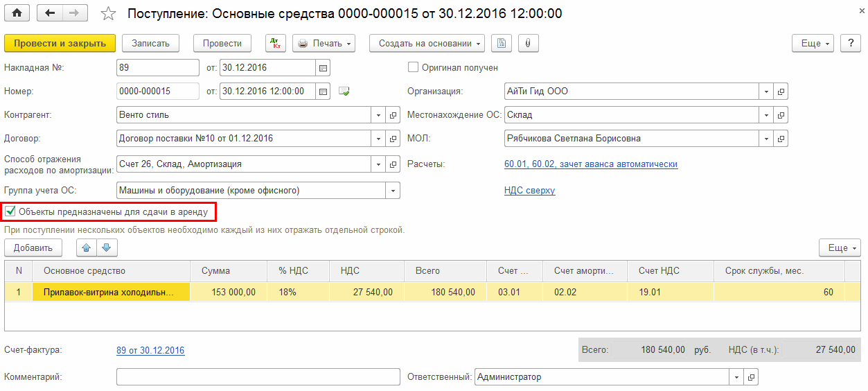Uncheck Объекты предназначены для сдачи в аренду
Image resolution: width=868 pixels, height=391 pixels.
click(x=10, y=211)
